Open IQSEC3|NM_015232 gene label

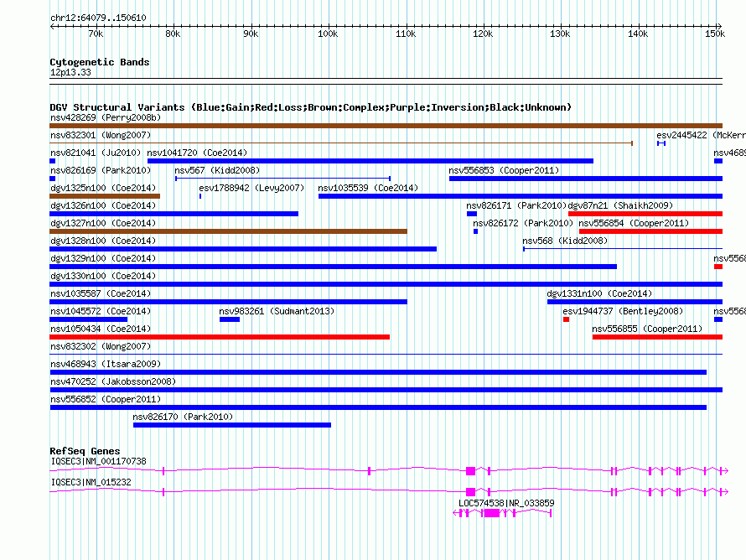click(x=91, y=482)
